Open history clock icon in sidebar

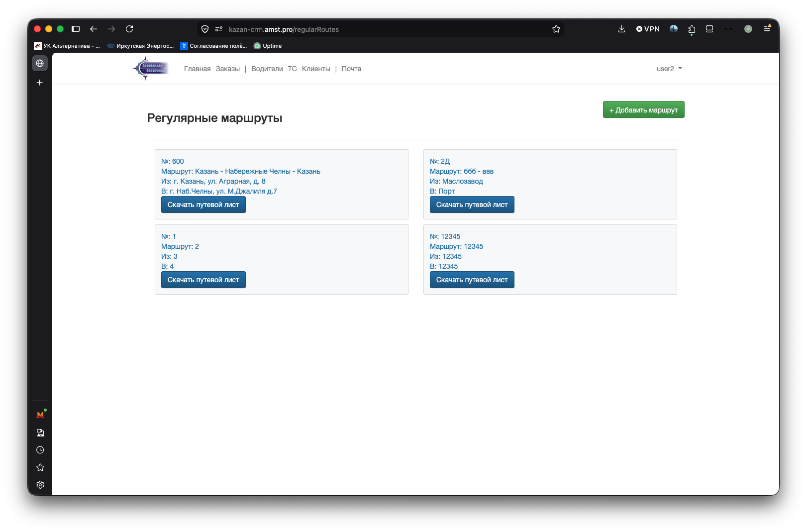click(40, 450)
